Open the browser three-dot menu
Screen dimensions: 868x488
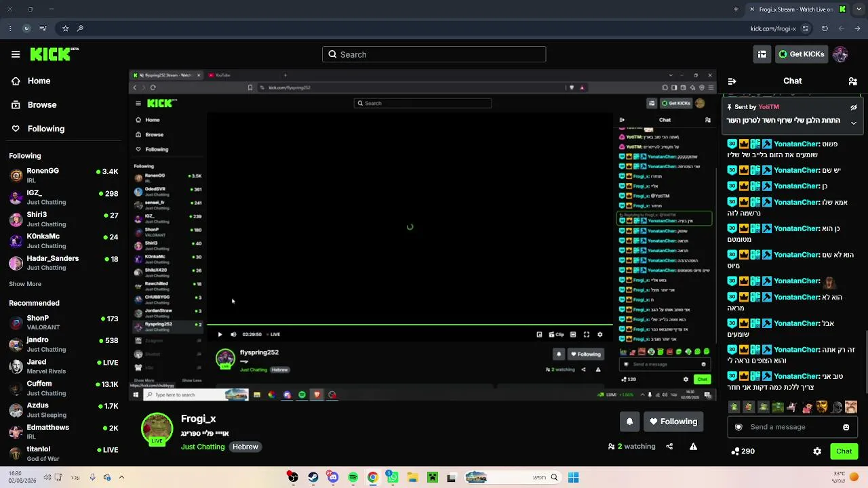[x=9, y=28]
